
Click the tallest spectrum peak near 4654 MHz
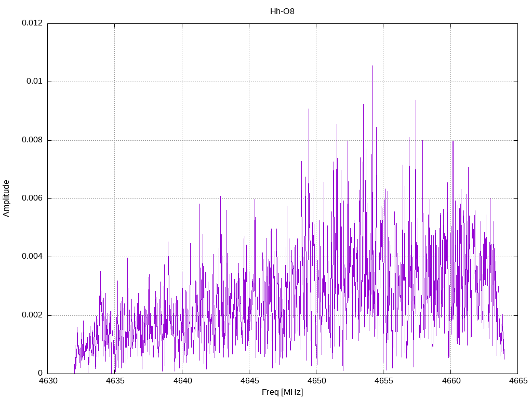click(x=372, y=66)
